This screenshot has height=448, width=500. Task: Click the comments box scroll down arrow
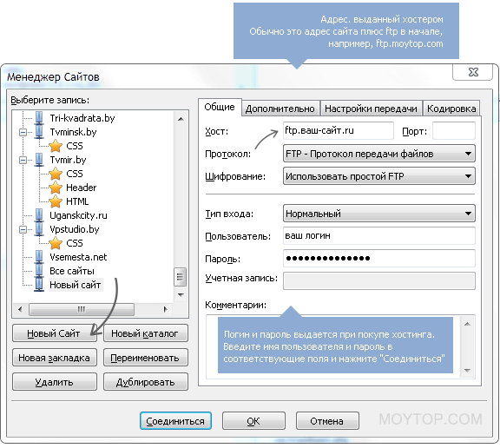click(467, 370)
